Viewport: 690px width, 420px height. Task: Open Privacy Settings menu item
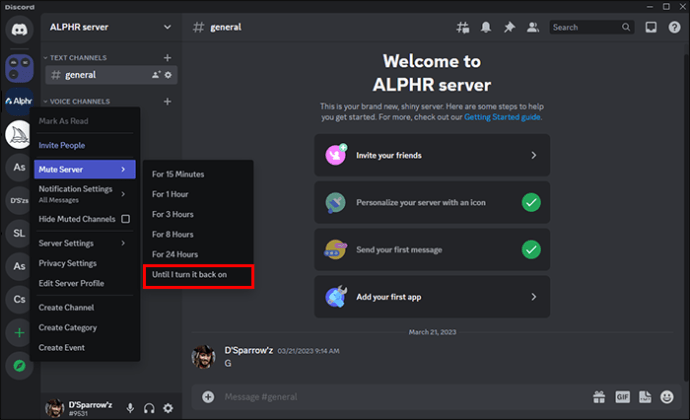(84, 263)
